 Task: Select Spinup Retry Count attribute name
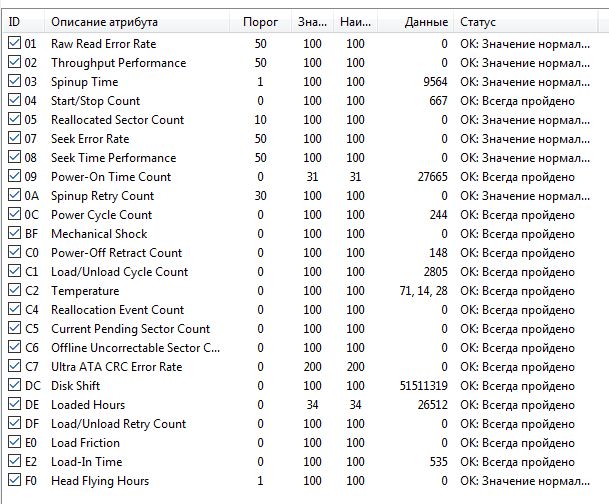[103, 196]
